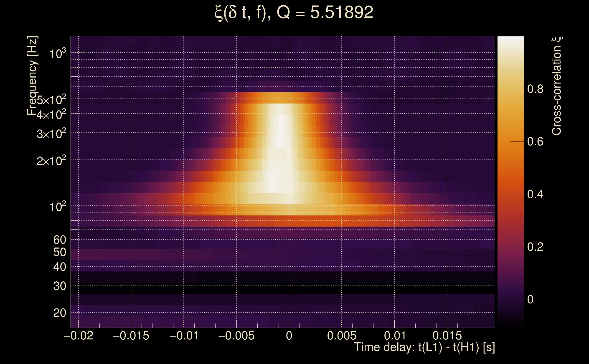The image size is (589, 364).
Task: Click the Cross-correlation ξ colorbar title
Action: coord(557,86)
